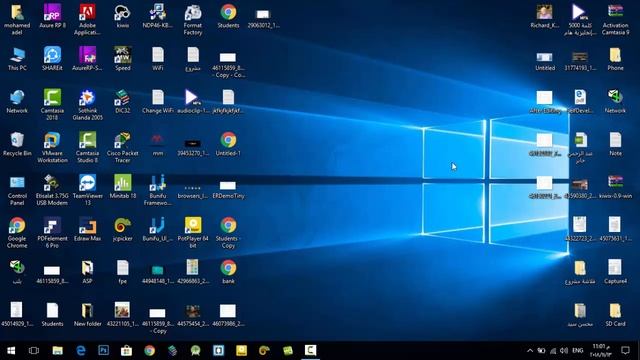Open the taskbar clock and calendar
The width and height of the screenshot is (640, 360).
601,351
